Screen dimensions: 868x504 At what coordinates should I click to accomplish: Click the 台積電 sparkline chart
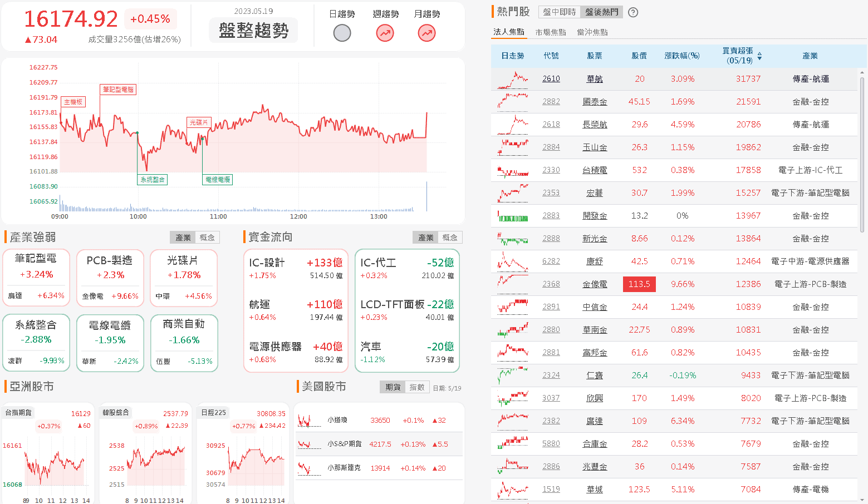[x=513, y=170]
